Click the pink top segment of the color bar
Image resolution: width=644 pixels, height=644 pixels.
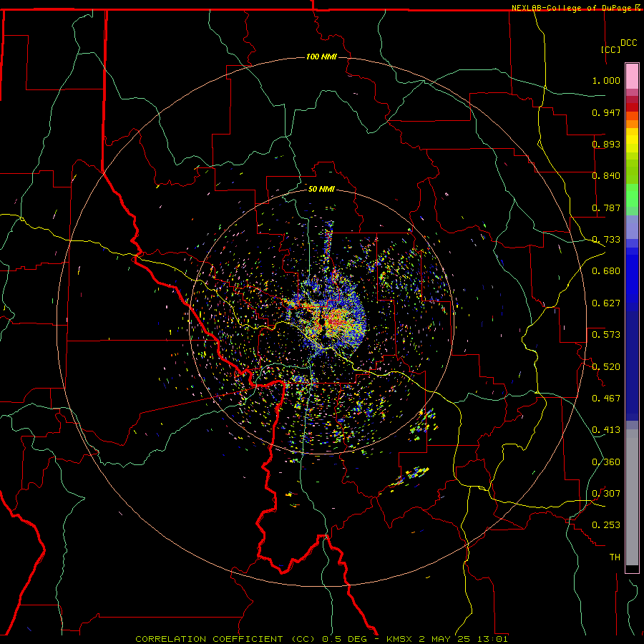click(632, 77)
